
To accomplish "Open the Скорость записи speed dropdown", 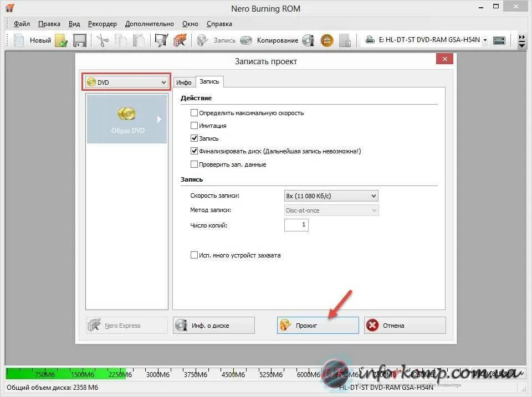I will [331, 196].
